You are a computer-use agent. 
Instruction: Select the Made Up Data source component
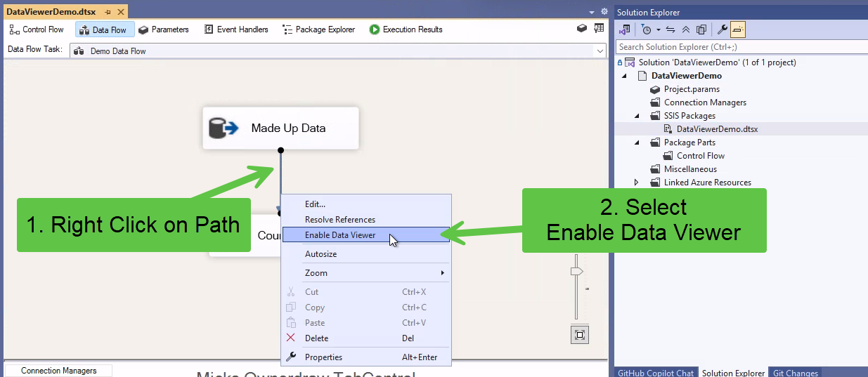tap(280, 128)
